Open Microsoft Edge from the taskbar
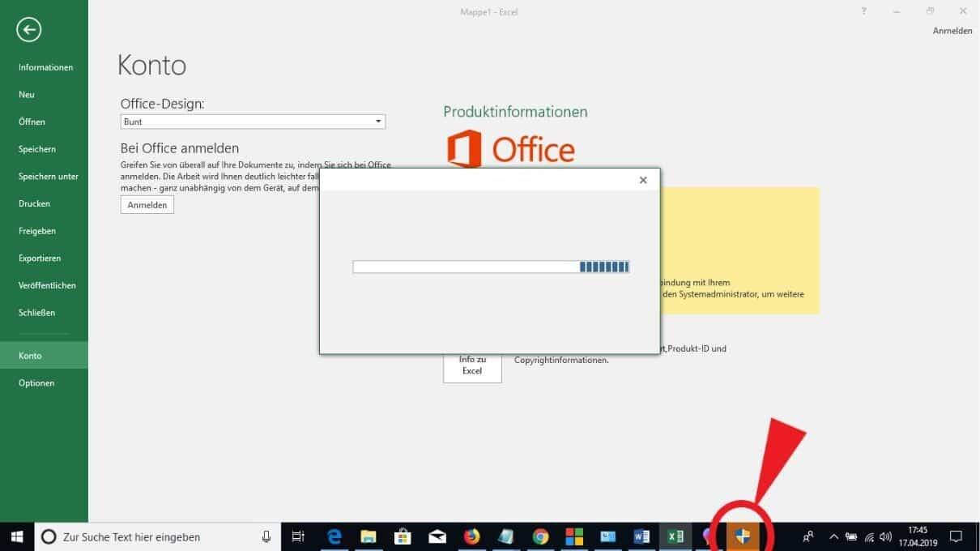This screenshot has width=980, height=551. tap(334, 536)
